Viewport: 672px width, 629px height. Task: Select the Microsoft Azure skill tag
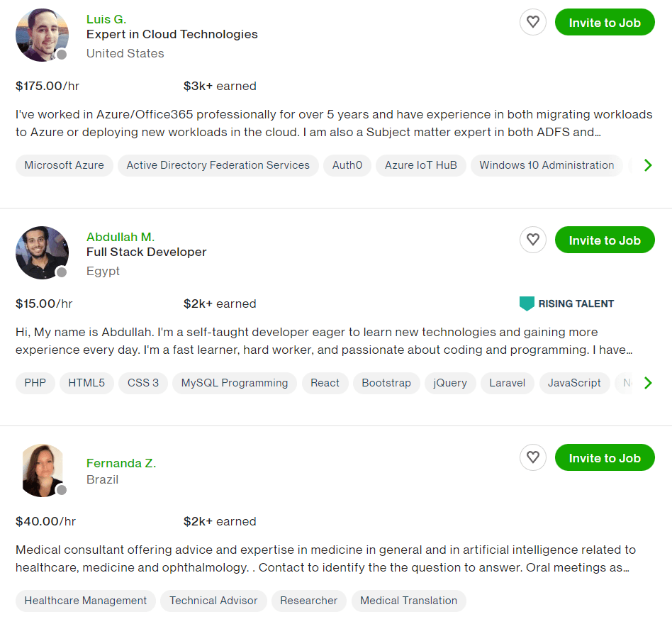[64, 165]
